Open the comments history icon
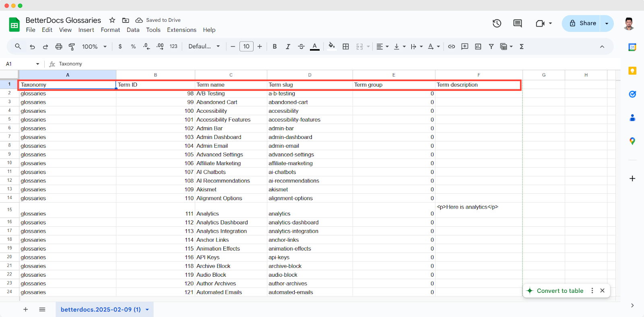Screen dimensions: 644x317 [518, 23]
